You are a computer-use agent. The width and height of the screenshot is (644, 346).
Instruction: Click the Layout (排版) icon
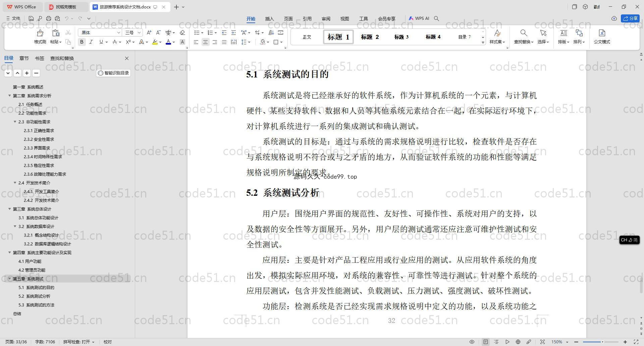coord(563,33)
